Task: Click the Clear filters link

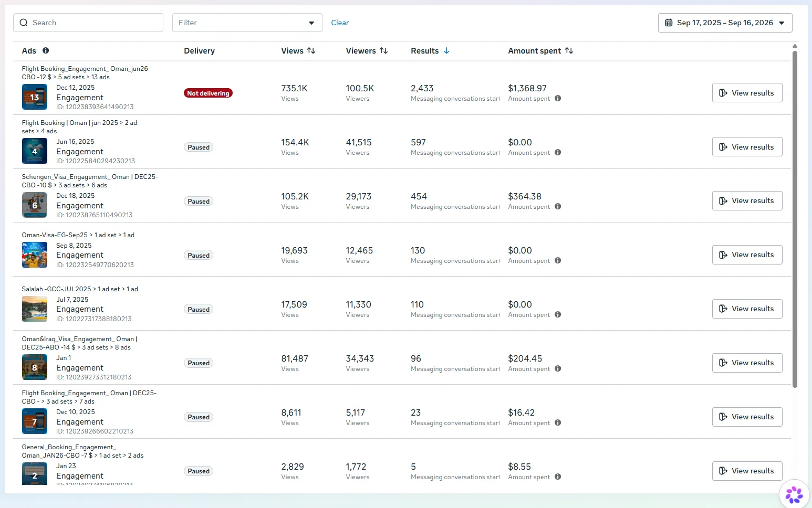Action: click(340, 23)
